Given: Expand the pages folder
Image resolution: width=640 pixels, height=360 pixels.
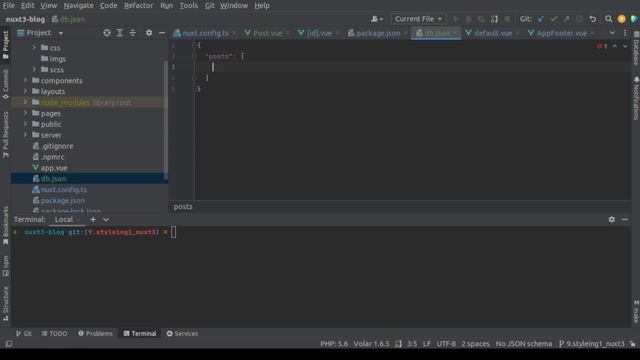Looking at the screenshot, I should coord(25,113).
